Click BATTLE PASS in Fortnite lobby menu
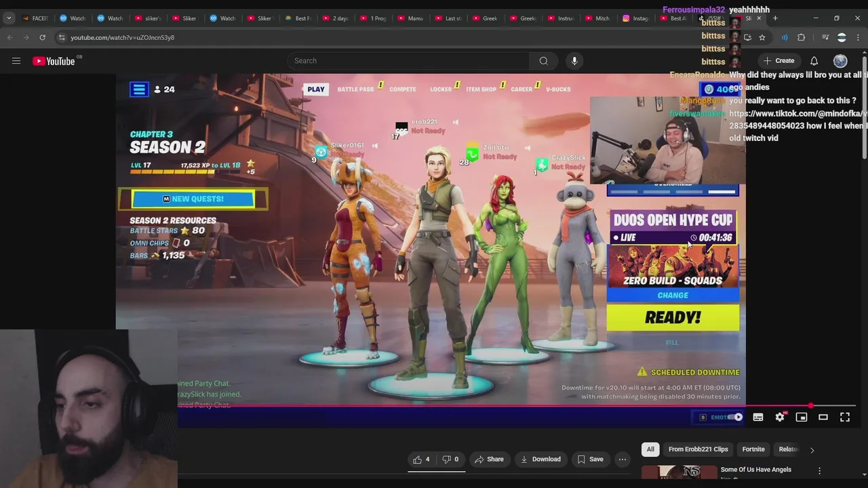Screen dimensions: 868x488 tap(355, 89)
